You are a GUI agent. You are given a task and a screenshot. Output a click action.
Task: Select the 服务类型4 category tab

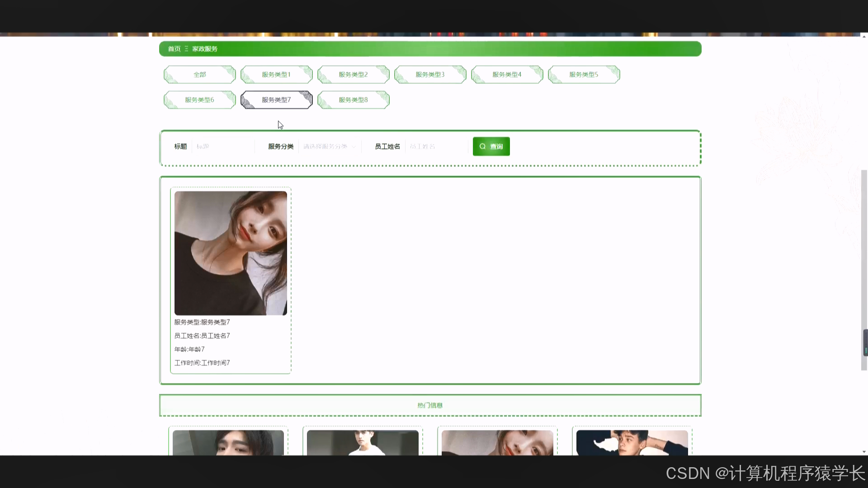click(x=507, y=75)
